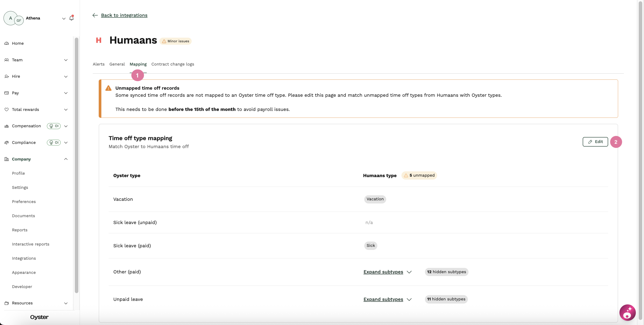The height and width of the screenshot is (325, 644).
Task: Click the Team people icon
Action: click(x=7, y=60)
